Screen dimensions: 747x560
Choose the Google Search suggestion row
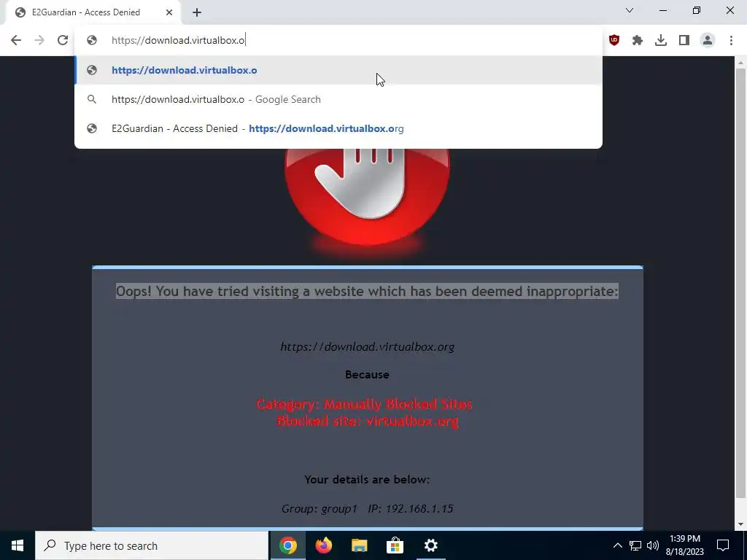(x=338, y=99)
